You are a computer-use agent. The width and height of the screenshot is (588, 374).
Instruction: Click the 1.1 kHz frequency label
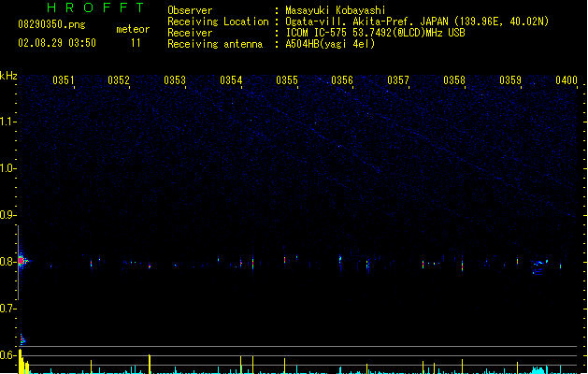[x=7, y=122]
